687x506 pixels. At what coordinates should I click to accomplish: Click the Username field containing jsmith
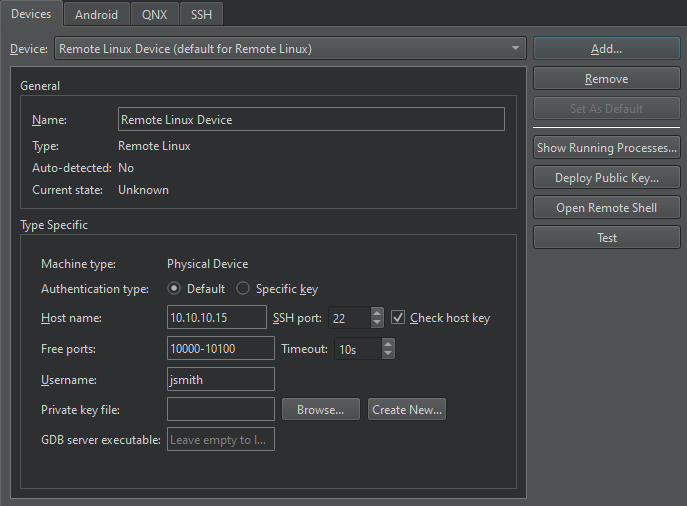coord(220,379)
